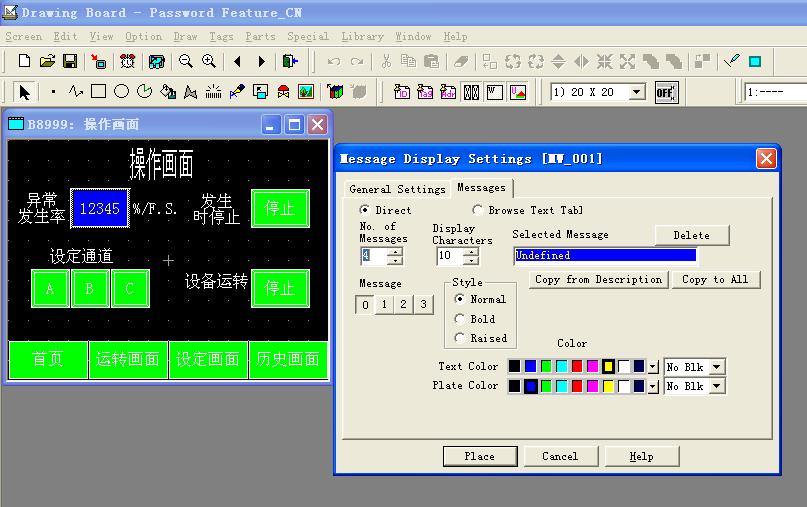The image size is (807, 507).
Task: Choose the Raised style option
Action: point(460,338)
